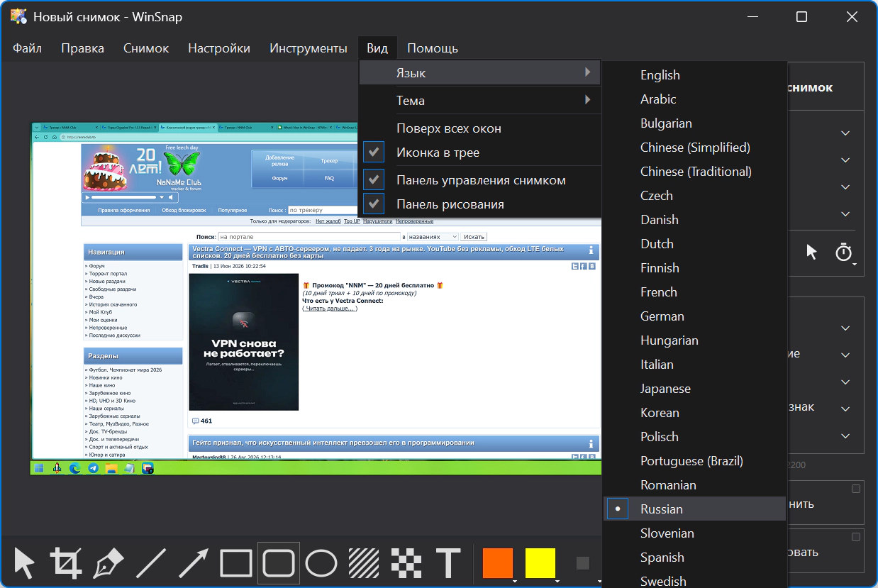Screen dimensions: 878x588
Task: Select the Ellipse tool
Action: 321,563
